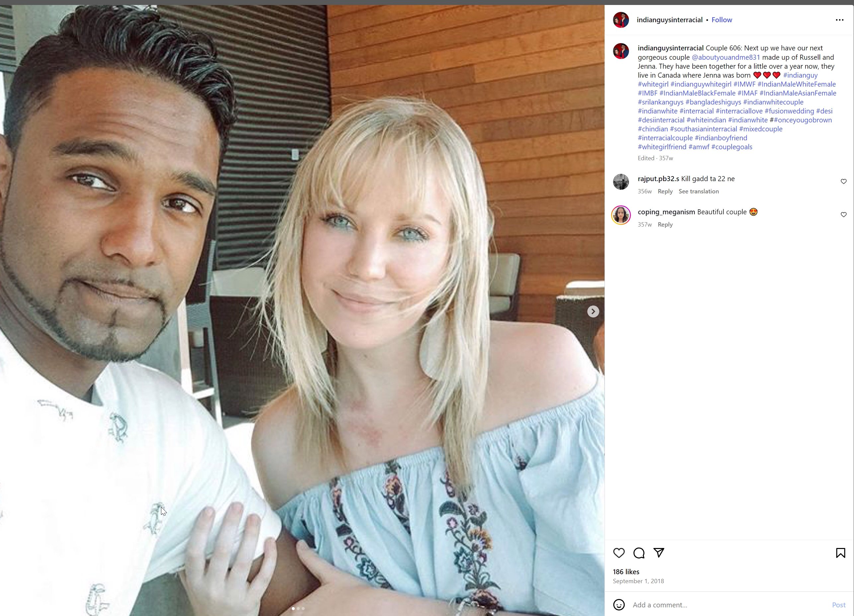This screenshot has height=616, width=854.
Task: Open comments via speech bubble icon
Action: pyautogui.click(x=639, y=553)
